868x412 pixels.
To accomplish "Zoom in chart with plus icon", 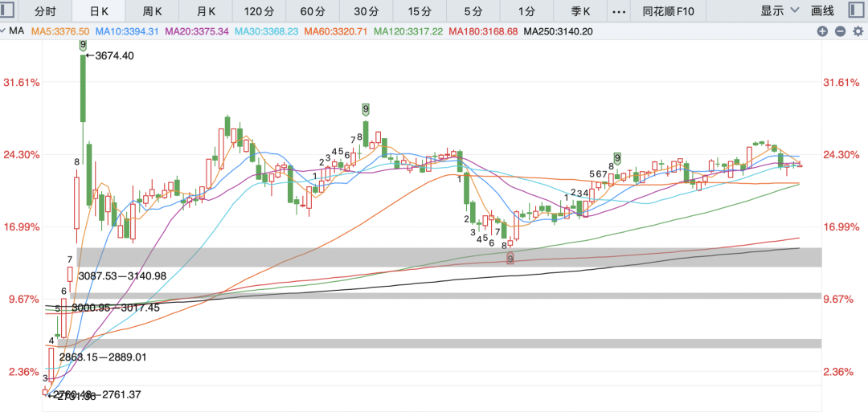I will [x=822, y=31].
